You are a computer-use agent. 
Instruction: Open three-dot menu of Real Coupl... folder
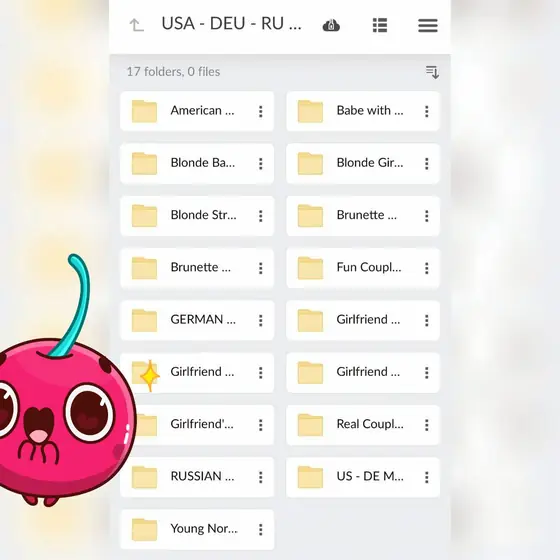(426, 425)
